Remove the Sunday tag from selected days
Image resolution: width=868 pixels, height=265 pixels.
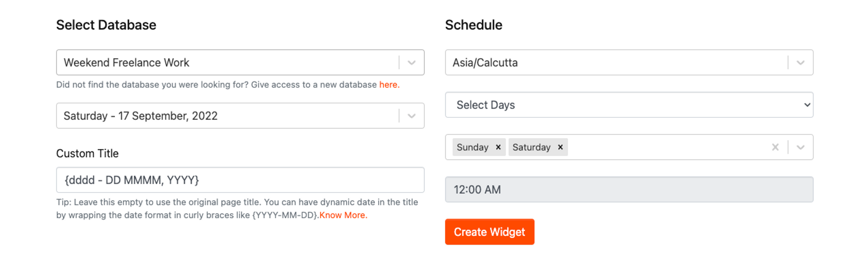click(x=498, y=147)
